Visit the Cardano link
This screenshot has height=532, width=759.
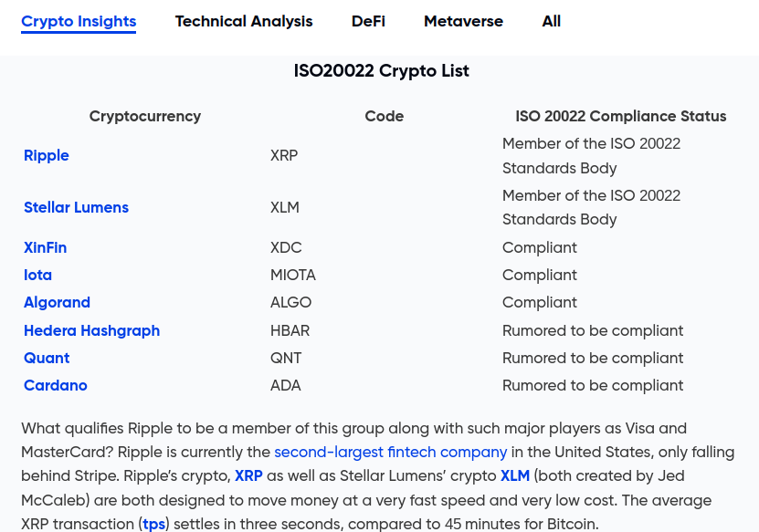[56, 385]
